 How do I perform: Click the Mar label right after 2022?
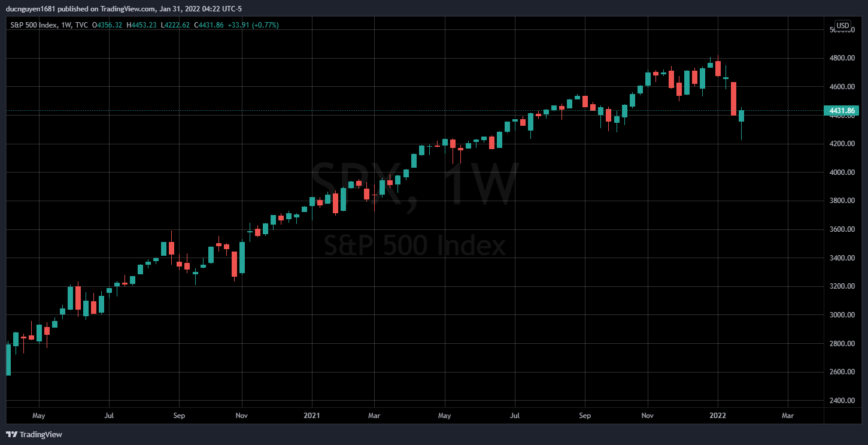click(x=788, y=415)
